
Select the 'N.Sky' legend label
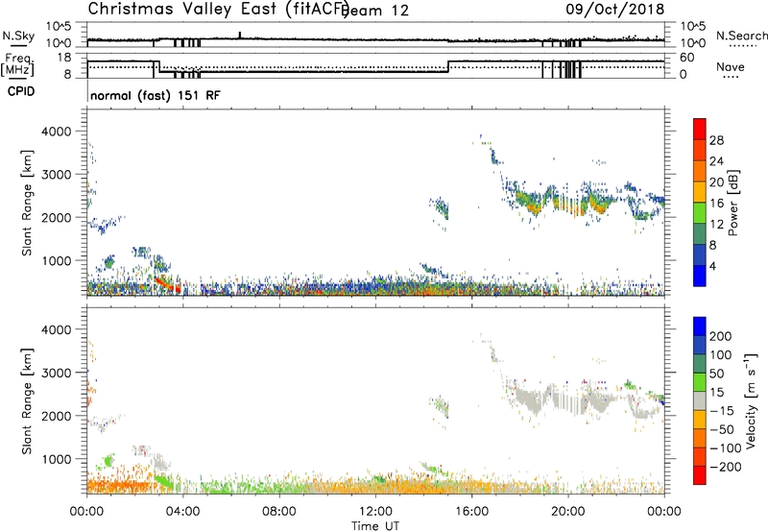point(18,36)
